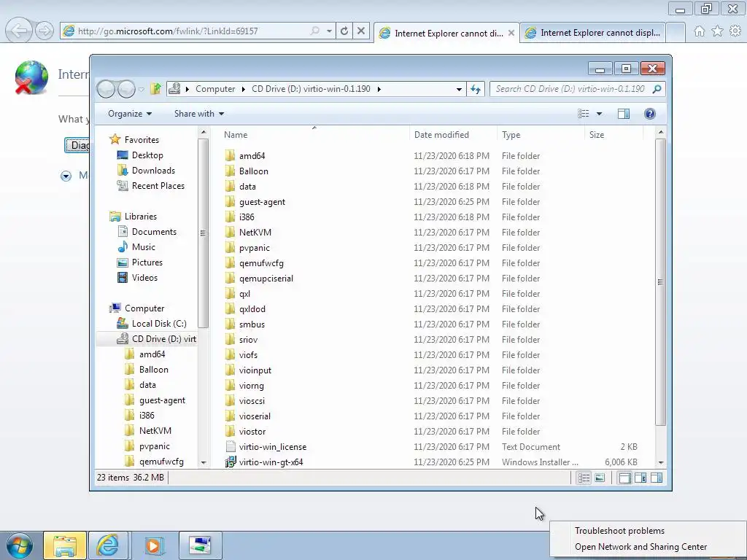Click the up-folder icon in Explorer's address bar

tap(156, 88)
